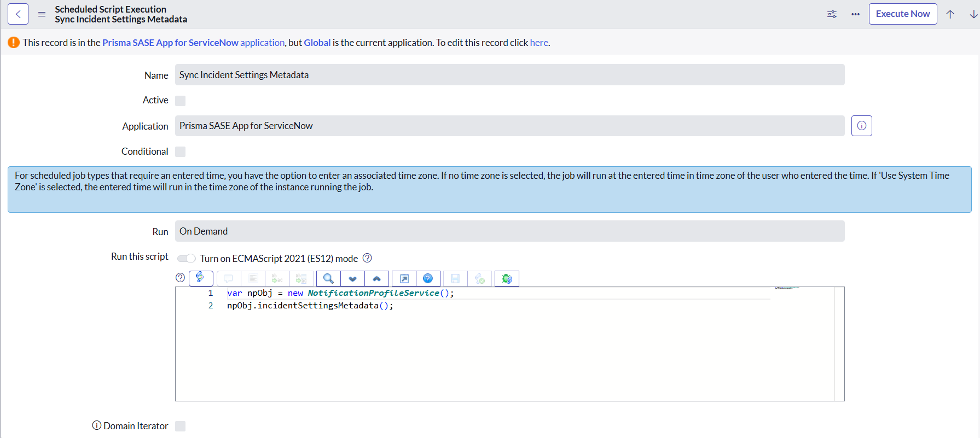
Task: Open the Run dropdown set to On Demand
Action: [509, 231]
